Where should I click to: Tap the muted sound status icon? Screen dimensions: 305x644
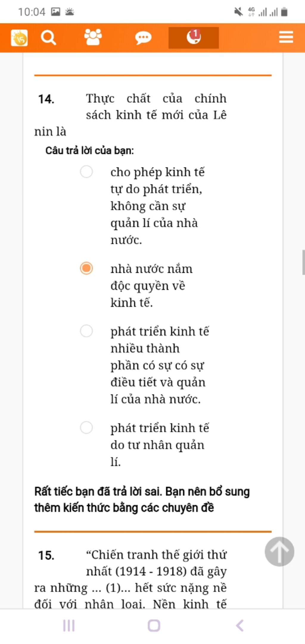point(238,12)
